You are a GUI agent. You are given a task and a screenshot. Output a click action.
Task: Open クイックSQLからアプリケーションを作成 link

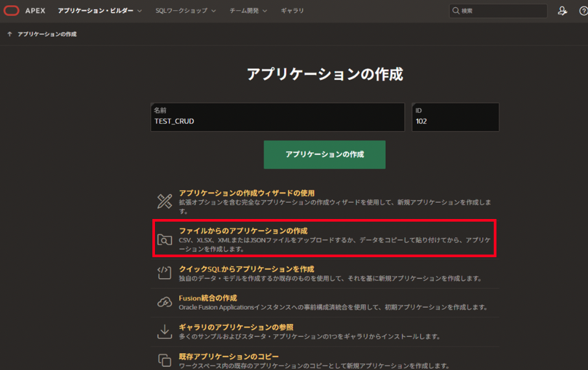246,269
